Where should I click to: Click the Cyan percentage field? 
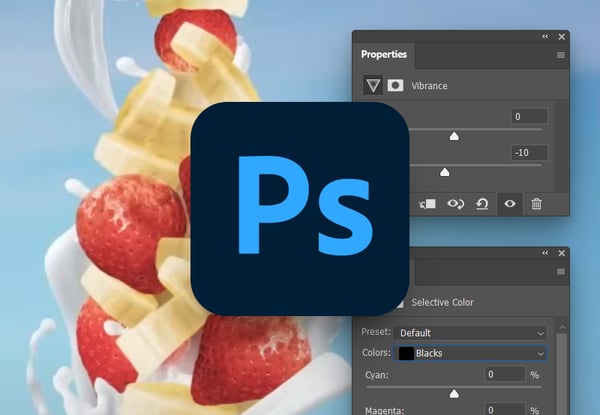click(x=505, y=374)
